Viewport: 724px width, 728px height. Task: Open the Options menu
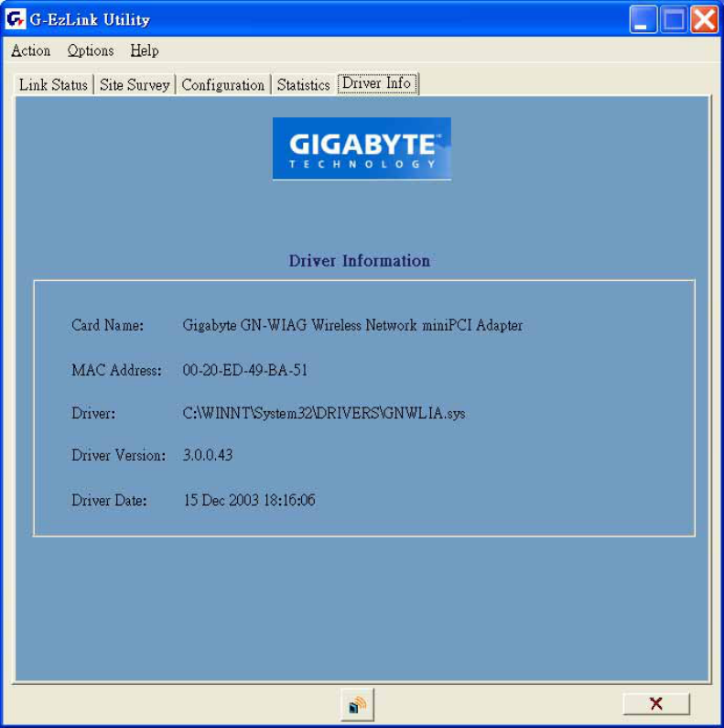(91, 50)
